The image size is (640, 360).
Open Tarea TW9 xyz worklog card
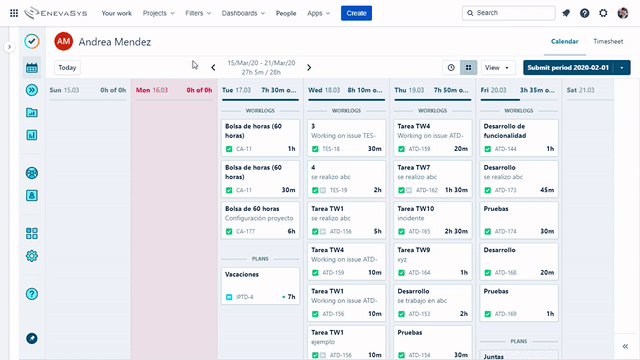point(433,261)
